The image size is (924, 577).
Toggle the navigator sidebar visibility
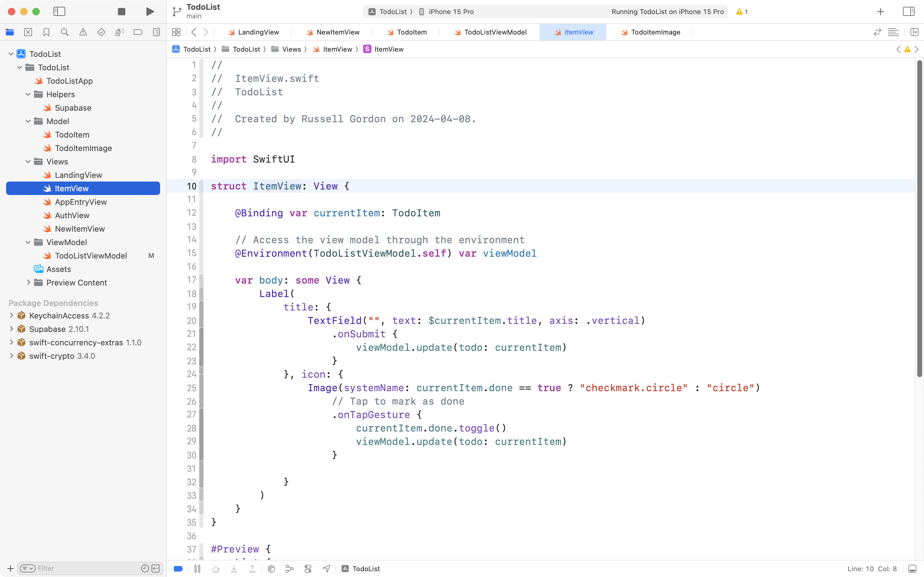click(x=60, y=11)
